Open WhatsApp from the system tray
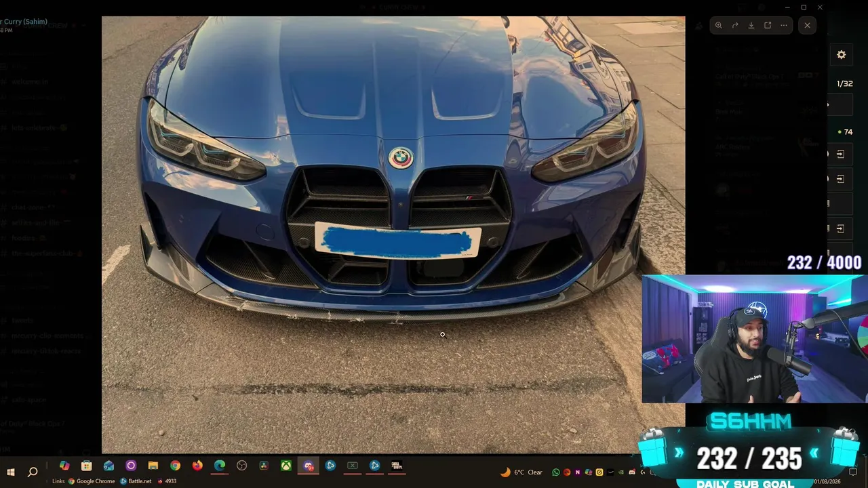This screenshot has width=868, height=488. click(556, 472)
